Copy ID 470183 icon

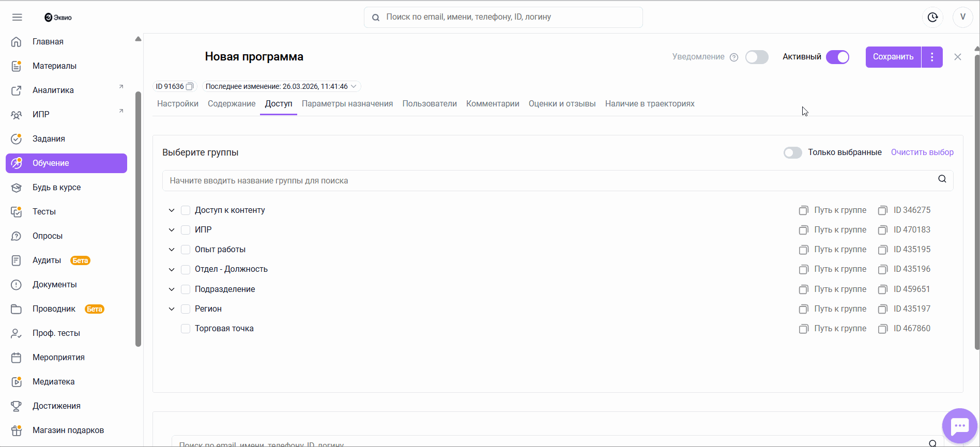883,230
